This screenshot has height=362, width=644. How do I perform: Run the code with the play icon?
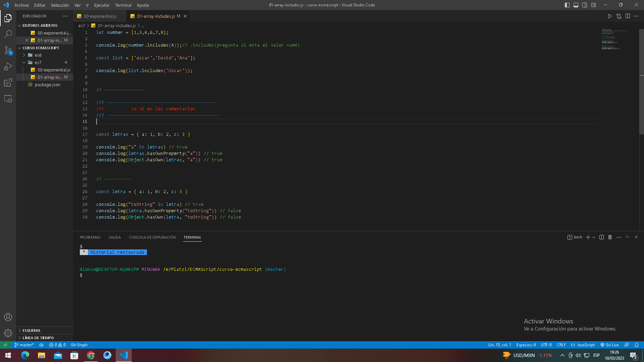(610, 16)
